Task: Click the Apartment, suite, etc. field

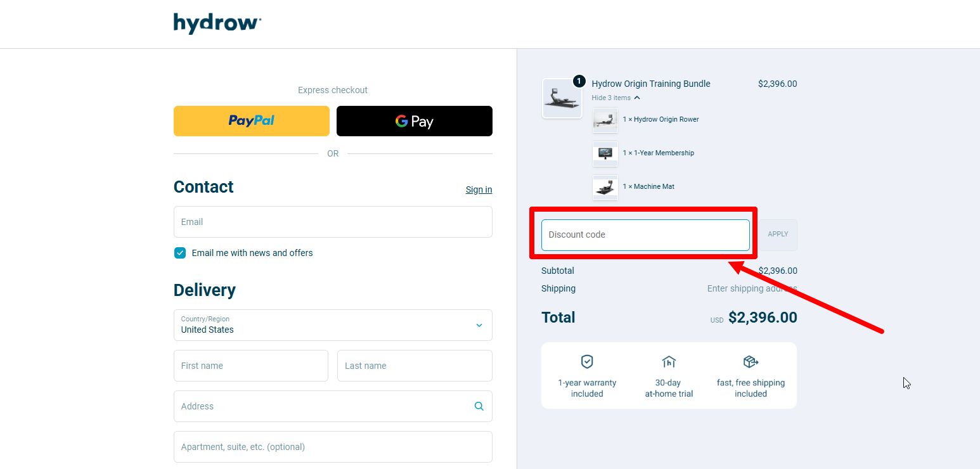Action: pos(333,447)
